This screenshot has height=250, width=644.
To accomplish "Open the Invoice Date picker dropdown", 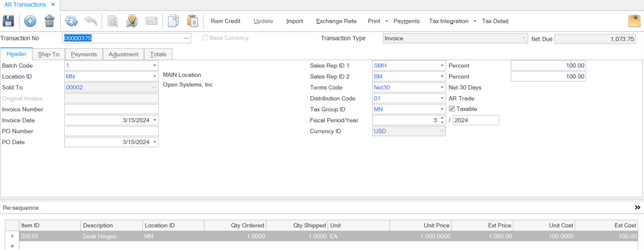I will pos(155,121).
